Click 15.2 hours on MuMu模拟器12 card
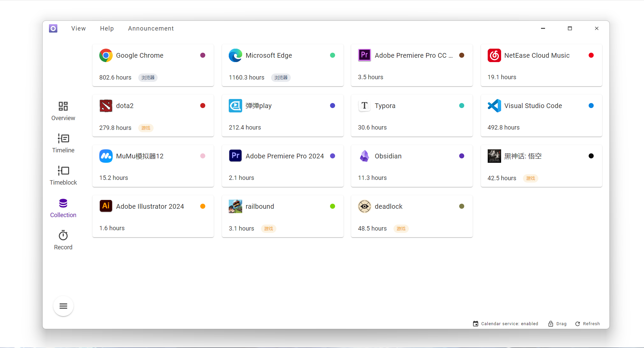 pos(114,178)
